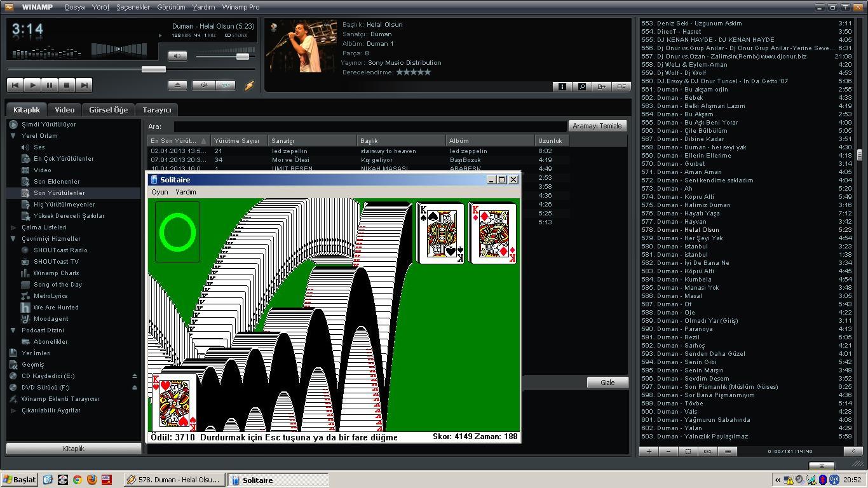
Task: Click the plus add button in playlist
Action: 648,451
